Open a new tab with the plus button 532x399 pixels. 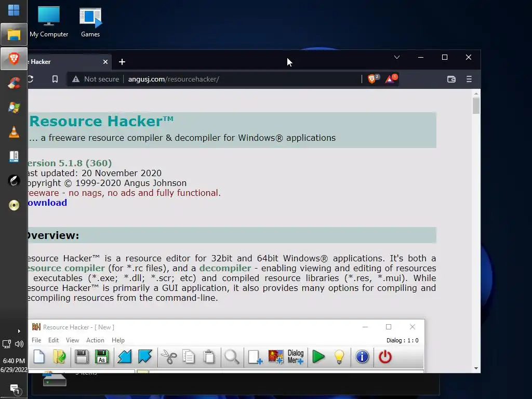[122, 62]
